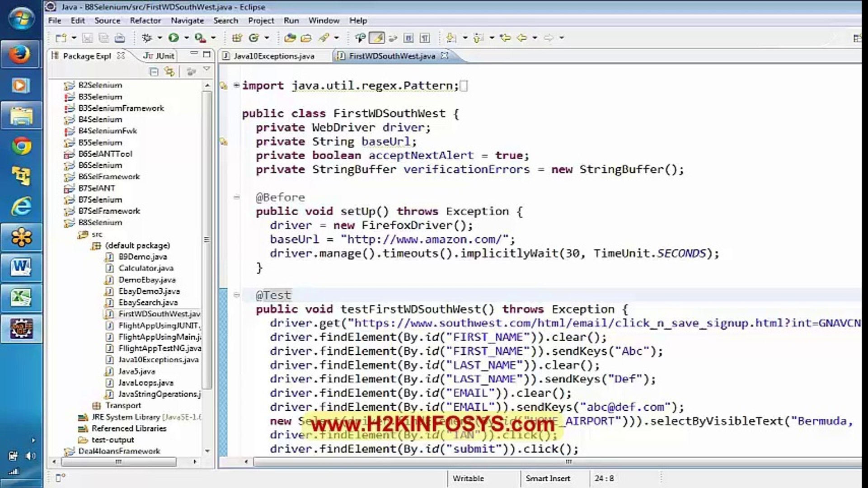The image size is (868, 488).
Task: Click the southwest.com URL in code
Action: pyautogui.click(x=607, y=323)
